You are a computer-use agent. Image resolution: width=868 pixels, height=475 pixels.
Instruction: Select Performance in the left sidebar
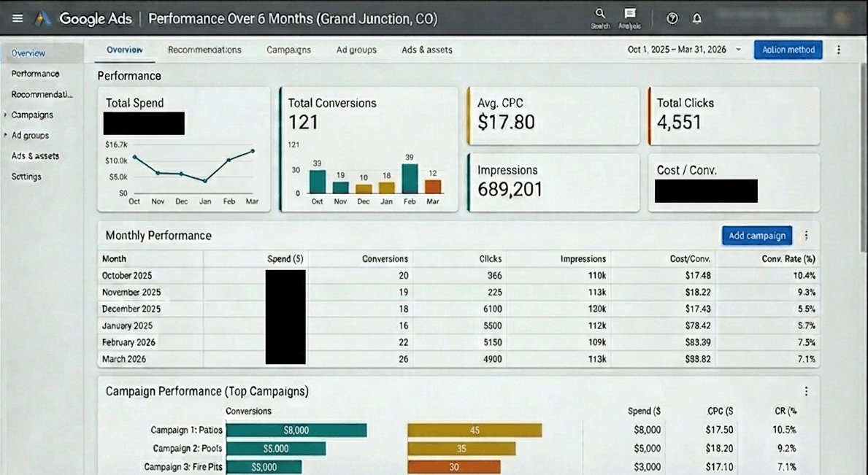click(36, 74)
